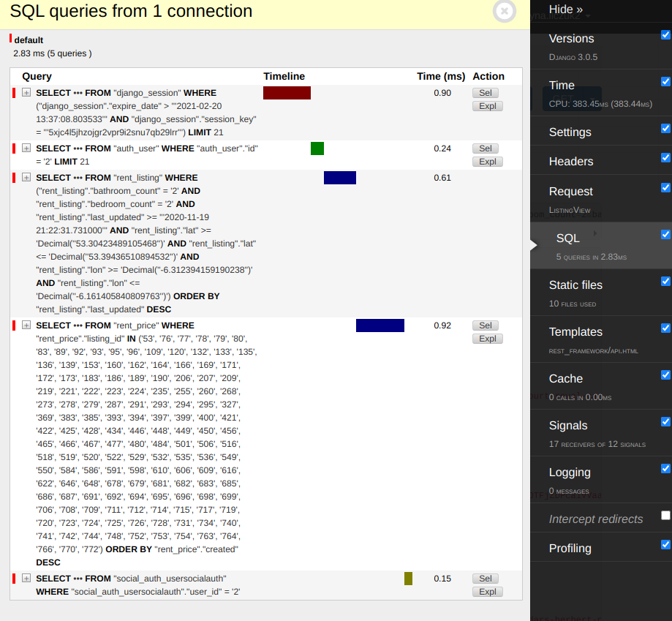Expand the rent_price query plus icon
This screenshot has width=672, height=621.
point(26,325)
